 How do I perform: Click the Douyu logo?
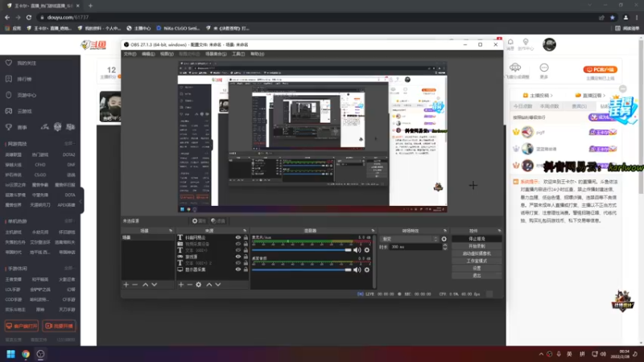93,45
